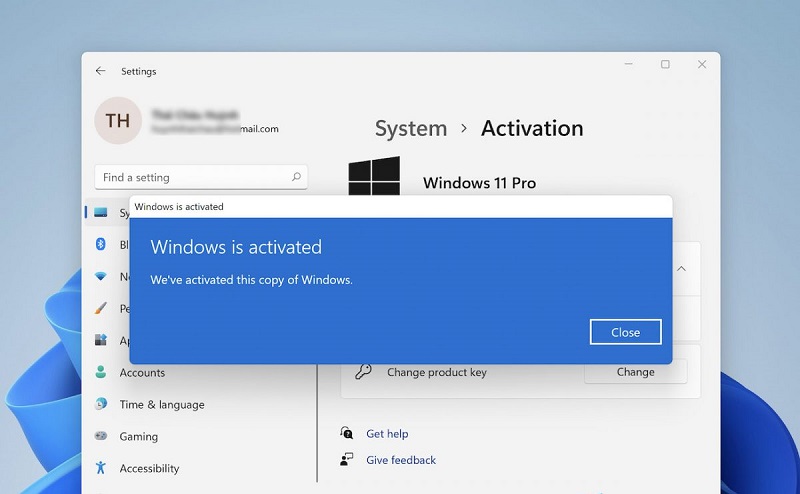Go back using the Settings back arrow
Screen dimensions: 800x494
(101, 71)
